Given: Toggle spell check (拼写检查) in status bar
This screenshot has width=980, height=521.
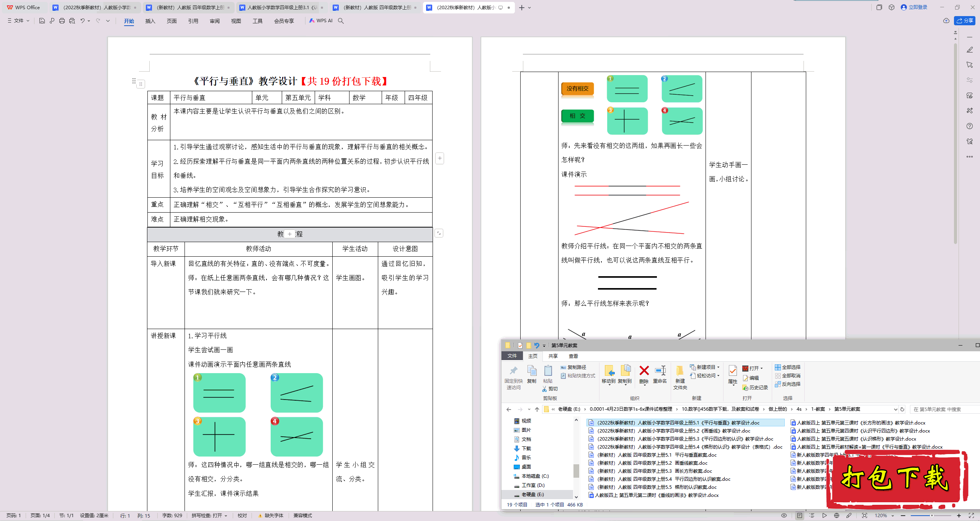Looking at the screenshot, I should click(209, 516).
